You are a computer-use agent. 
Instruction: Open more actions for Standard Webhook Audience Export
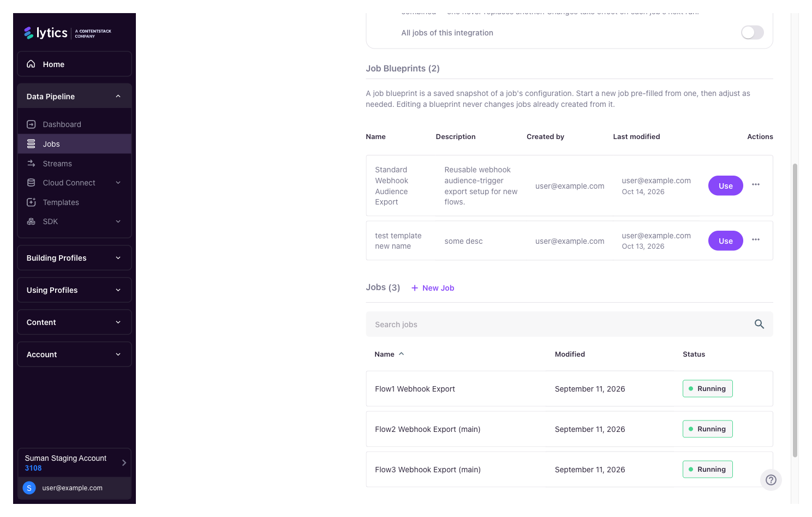click(x=756, y=185)
